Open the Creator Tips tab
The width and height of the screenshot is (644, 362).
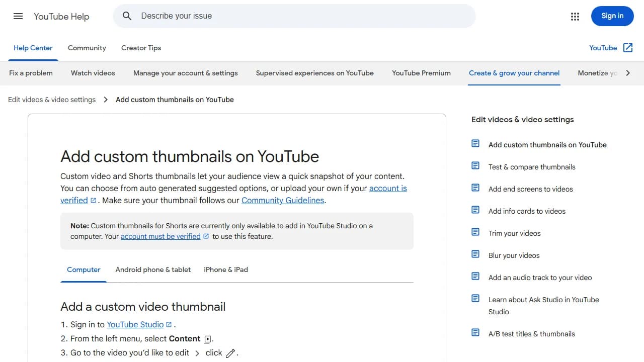(x=141, y=48)
